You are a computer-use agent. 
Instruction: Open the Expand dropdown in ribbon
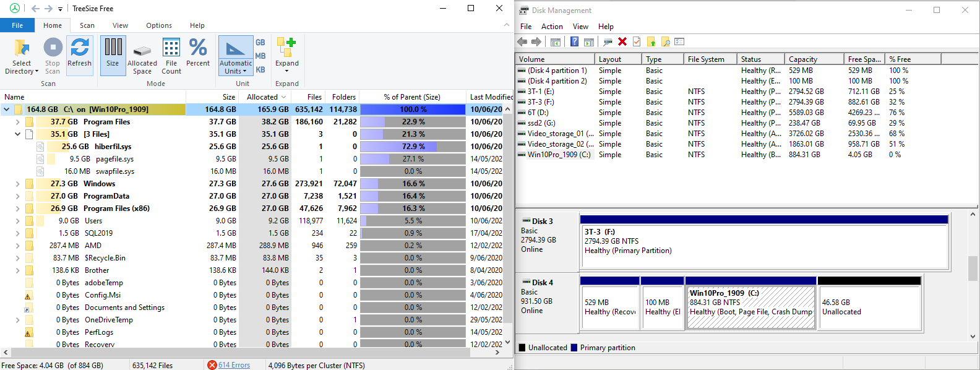pos(287,56)
